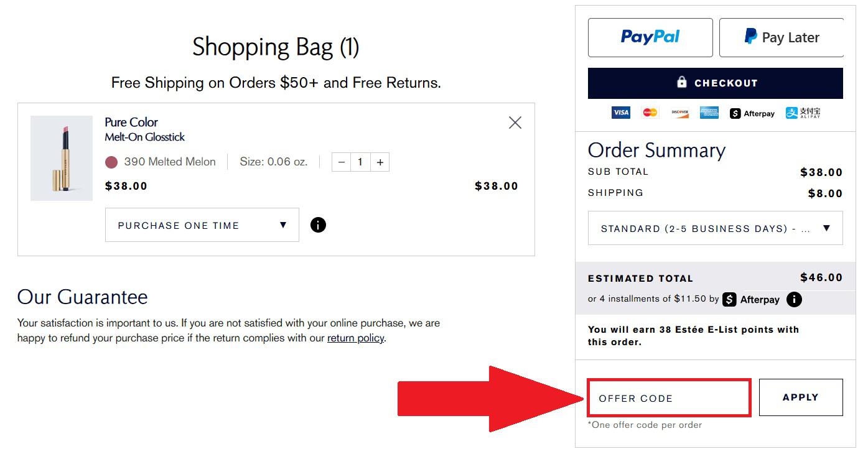Increase quantity with plus button
The image size is (868, 454).
point(380,162)
